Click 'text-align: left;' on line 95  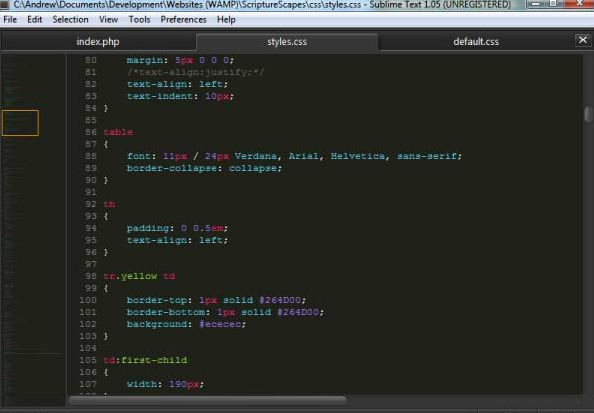point(177,240)
